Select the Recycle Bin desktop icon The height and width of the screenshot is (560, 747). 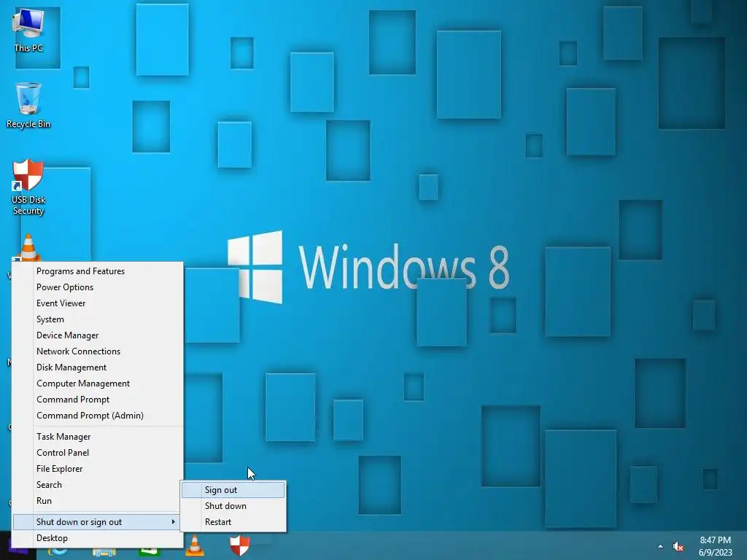click(28, 105)
